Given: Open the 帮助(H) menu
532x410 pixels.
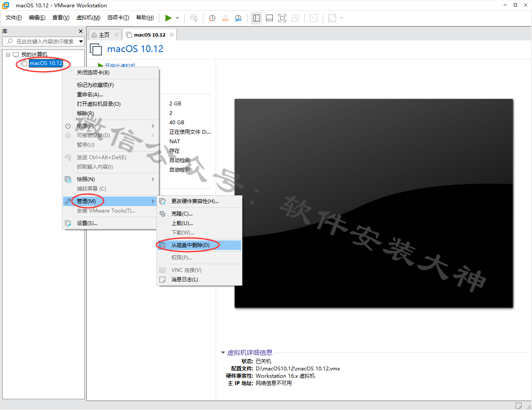Looking at the screenshot, I should pos(145,18).
